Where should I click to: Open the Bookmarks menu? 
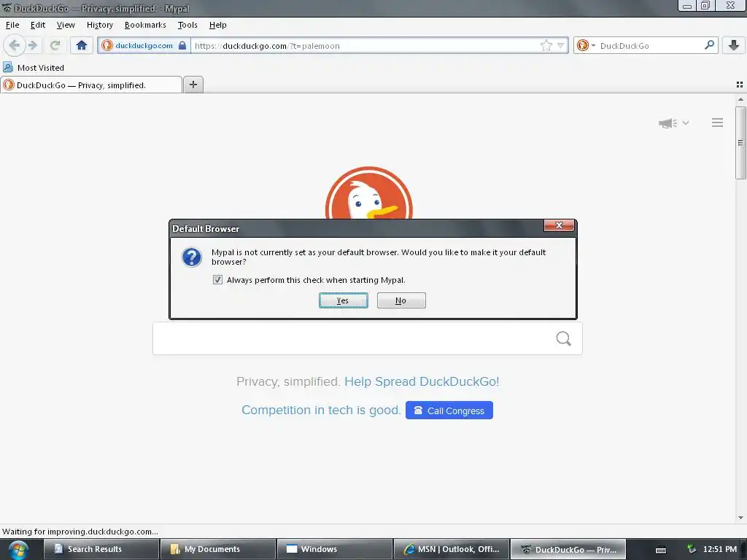145,25
